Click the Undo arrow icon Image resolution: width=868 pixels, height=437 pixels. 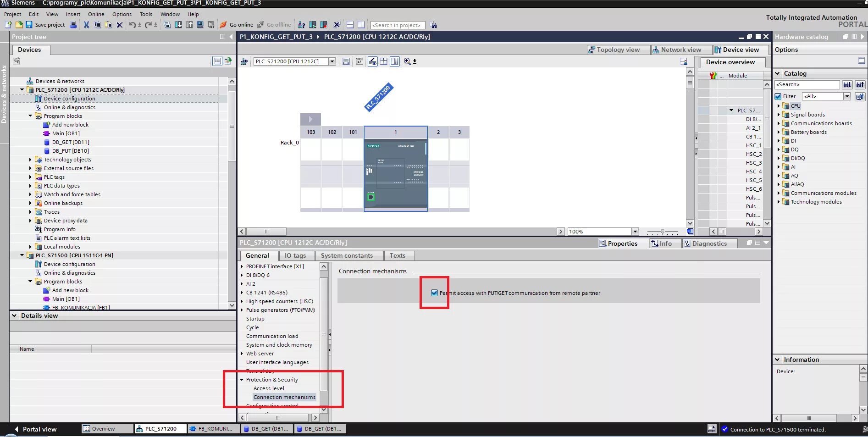click(x=132, y=25)
